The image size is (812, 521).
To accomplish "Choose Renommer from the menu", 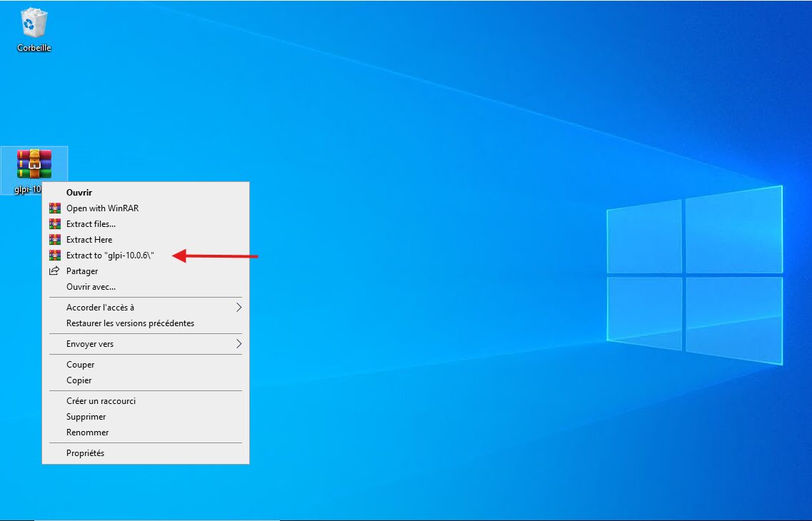I will click(x=146, y=432).
